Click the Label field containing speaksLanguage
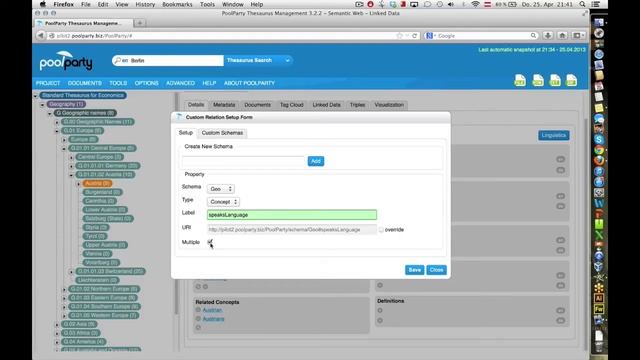The width and height of the screenshot is (640, 360). 292,215
